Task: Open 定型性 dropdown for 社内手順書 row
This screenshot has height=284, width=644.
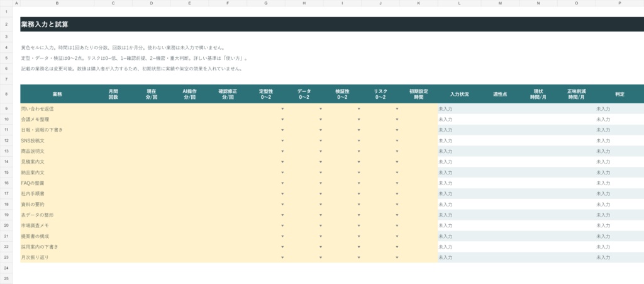Action: pos(282,193)
